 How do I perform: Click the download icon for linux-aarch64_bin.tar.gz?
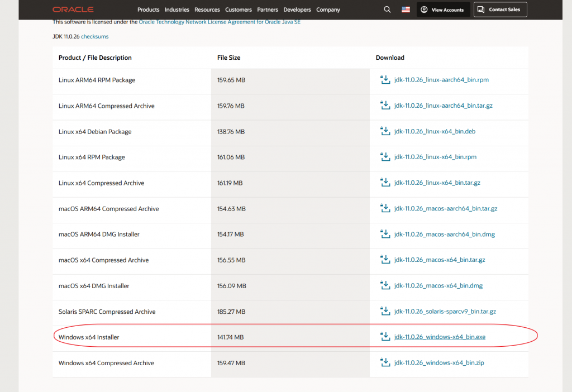pos(385,106)
